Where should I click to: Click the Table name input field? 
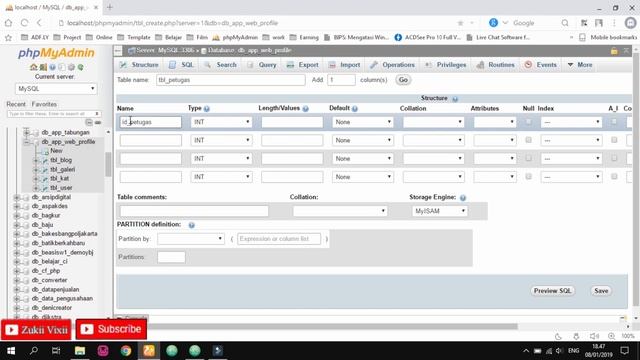coord(231,80)
